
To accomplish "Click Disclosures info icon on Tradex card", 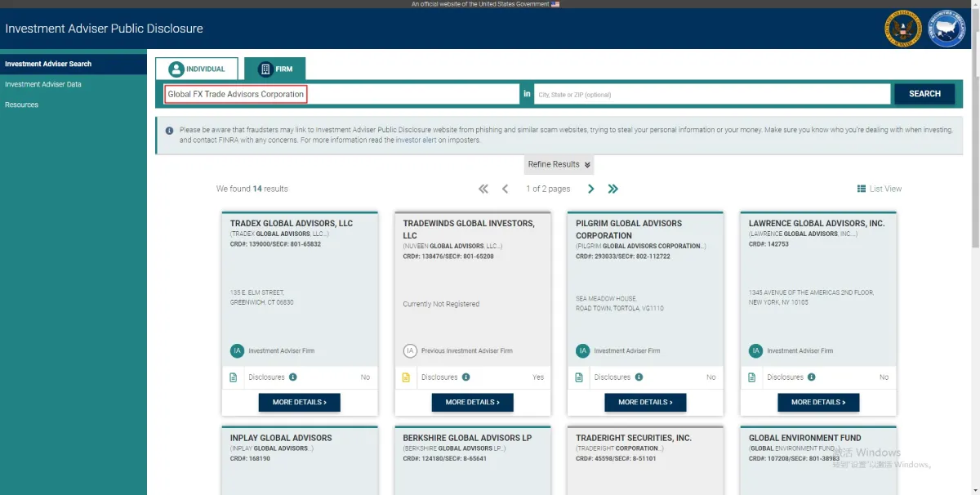I will pyautogui.click(x=293, y=377).
